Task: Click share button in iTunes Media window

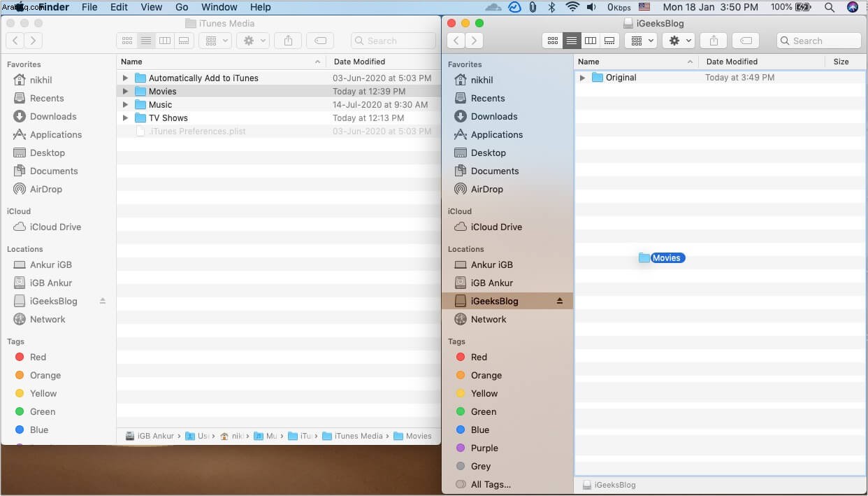Action: (288, 41)
